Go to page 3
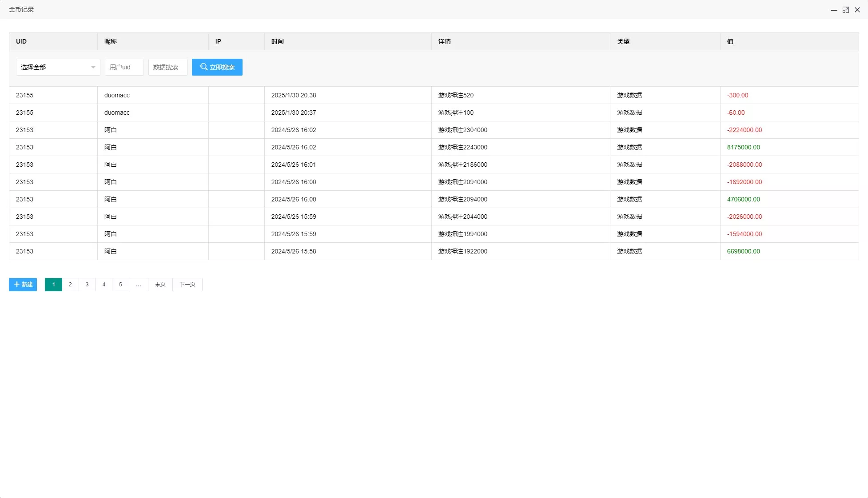The width and height of the screenshot is (868, 498). pyautogui.click(x=87, y=285)
